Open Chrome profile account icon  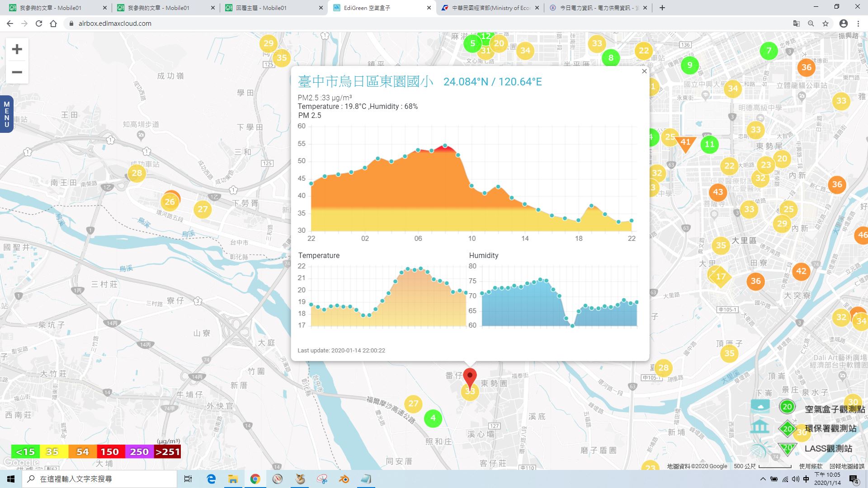(x=844, y=23)
